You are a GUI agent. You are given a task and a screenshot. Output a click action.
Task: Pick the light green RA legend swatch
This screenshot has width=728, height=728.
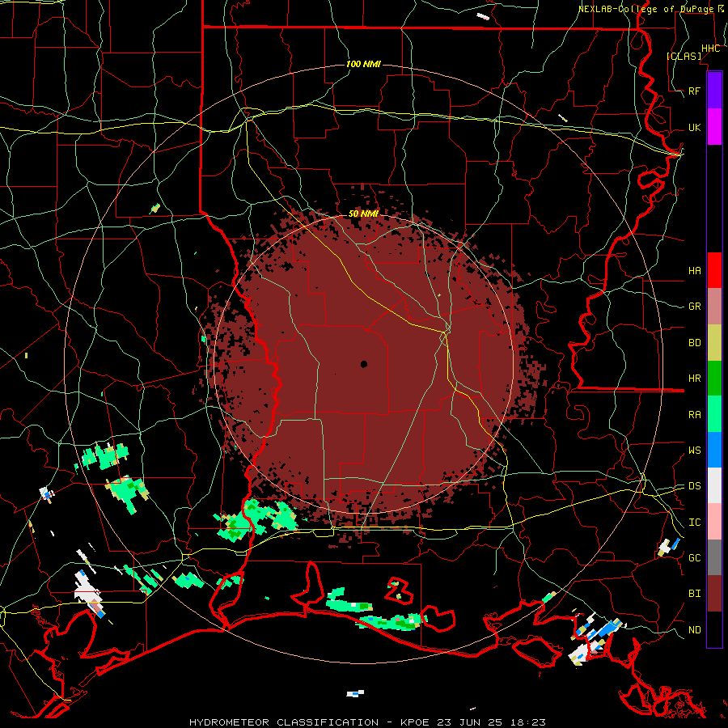714,414
